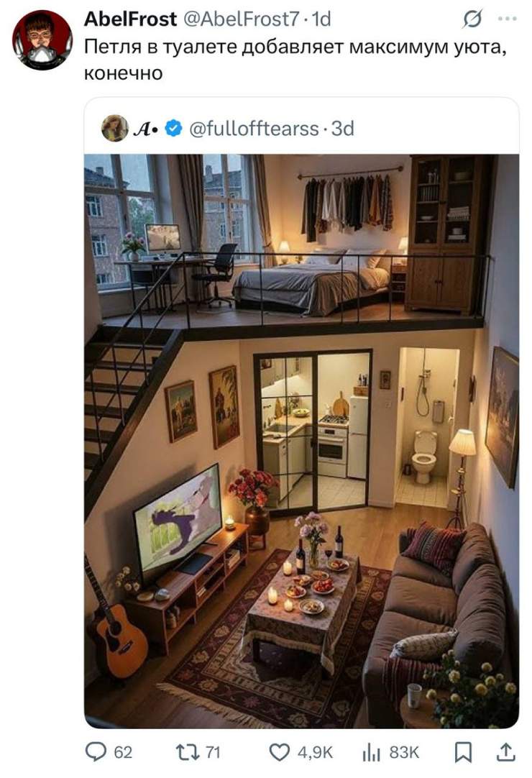Click the blue verified badge
The width and height of the screenshot is (532, 778).
(173, 129)
